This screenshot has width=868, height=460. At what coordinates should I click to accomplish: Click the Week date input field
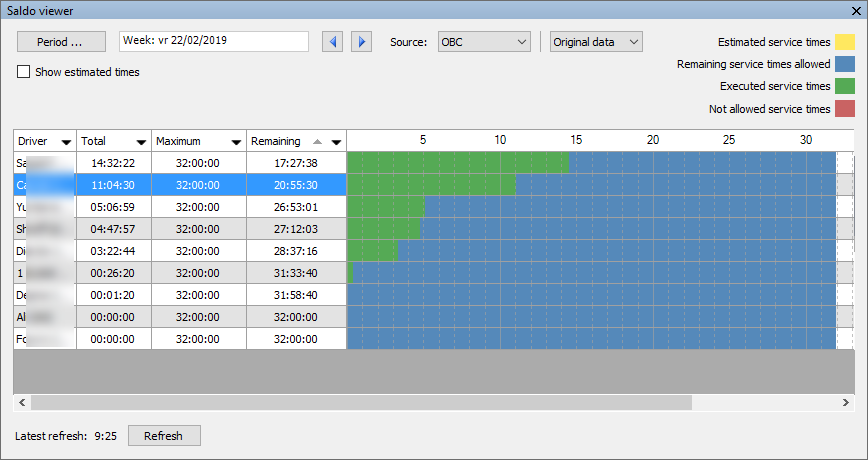(214, 41)
